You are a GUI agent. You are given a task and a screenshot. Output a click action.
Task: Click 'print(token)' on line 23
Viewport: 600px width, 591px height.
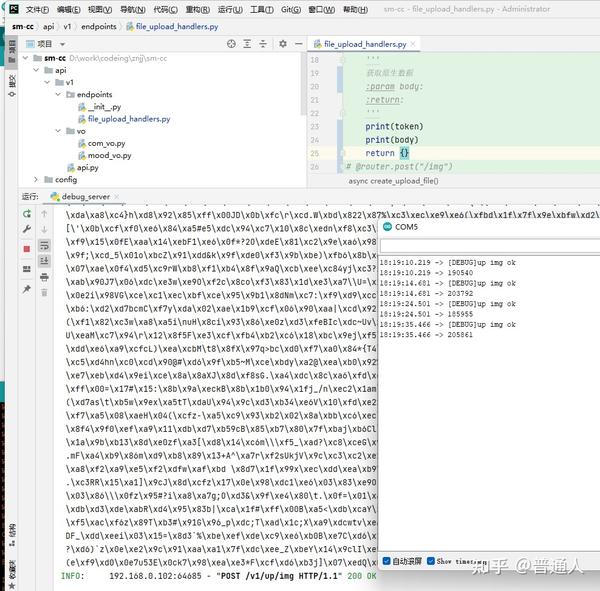click(x=394, y=126)
